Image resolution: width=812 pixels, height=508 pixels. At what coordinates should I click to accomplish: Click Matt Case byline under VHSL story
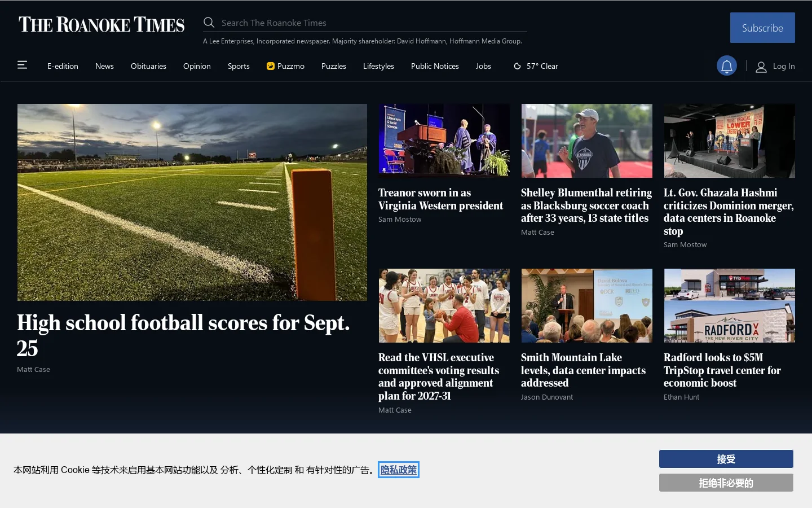pyautogui.click(x=395, y=410)
